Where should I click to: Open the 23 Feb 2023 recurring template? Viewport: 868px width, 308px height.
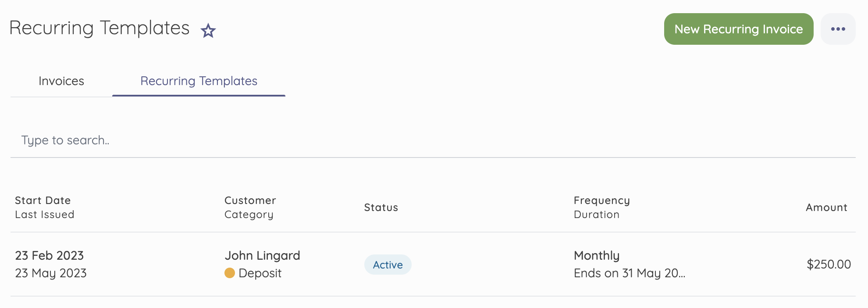pyautogui.click(x=50, y=255)
